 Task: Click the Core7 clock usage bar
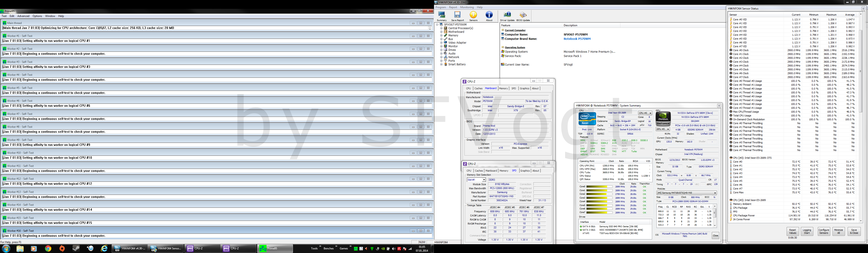[x=599, y=213]
